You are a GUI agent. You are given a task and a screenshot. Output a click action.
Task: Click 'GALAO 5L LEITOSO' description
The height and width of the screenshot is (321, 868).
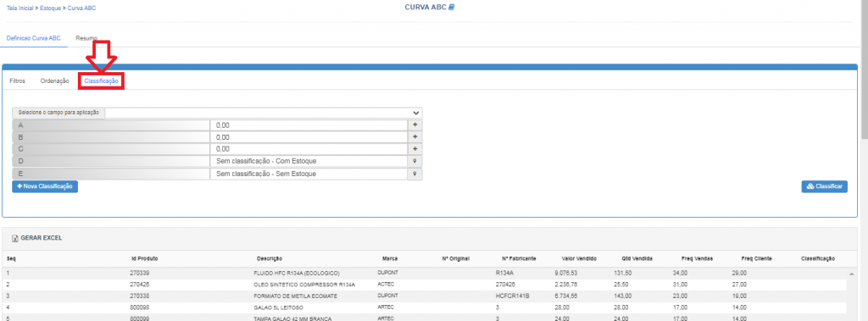278,307
